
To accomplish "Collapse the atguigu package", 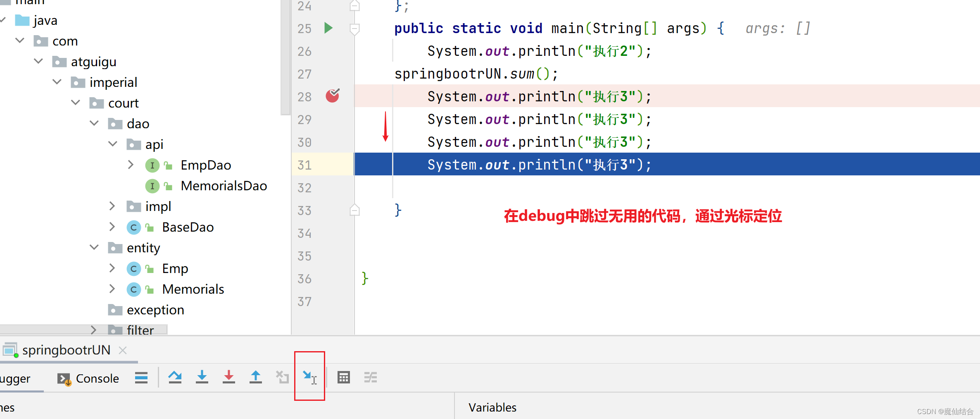I will pyautogui.click(x=38, y=61).
